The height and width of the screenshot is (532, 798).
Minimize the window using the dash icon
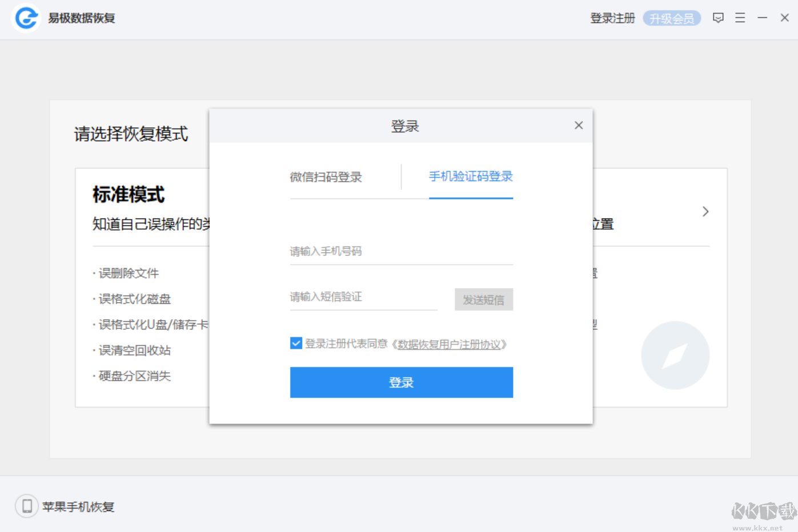click(763, 18)
